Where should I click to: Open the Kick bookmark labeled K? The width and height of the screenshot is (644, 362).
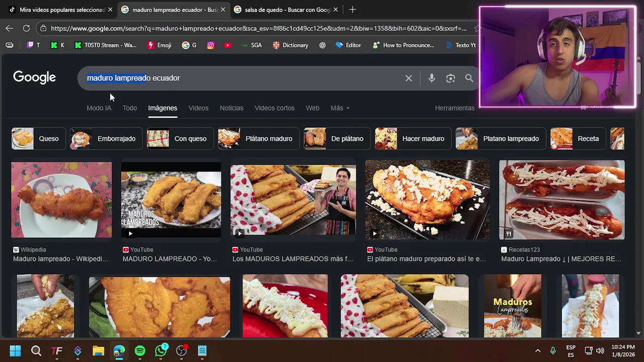click(x=57, y=45)
